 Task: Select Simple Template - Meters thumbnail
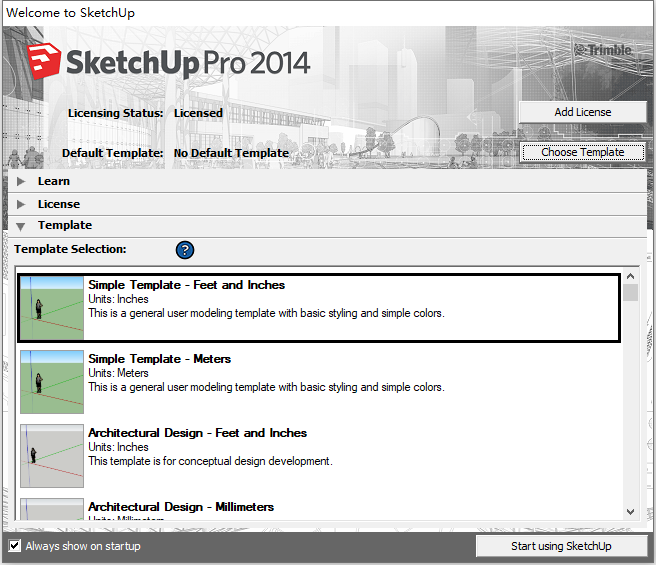point(52,382)
